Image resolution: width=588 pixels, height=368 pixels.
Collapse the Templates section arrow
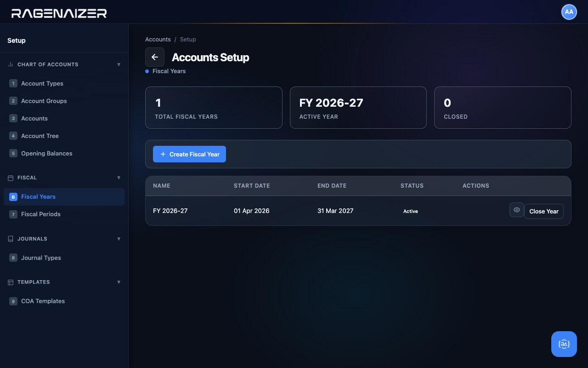click(119, 282)
